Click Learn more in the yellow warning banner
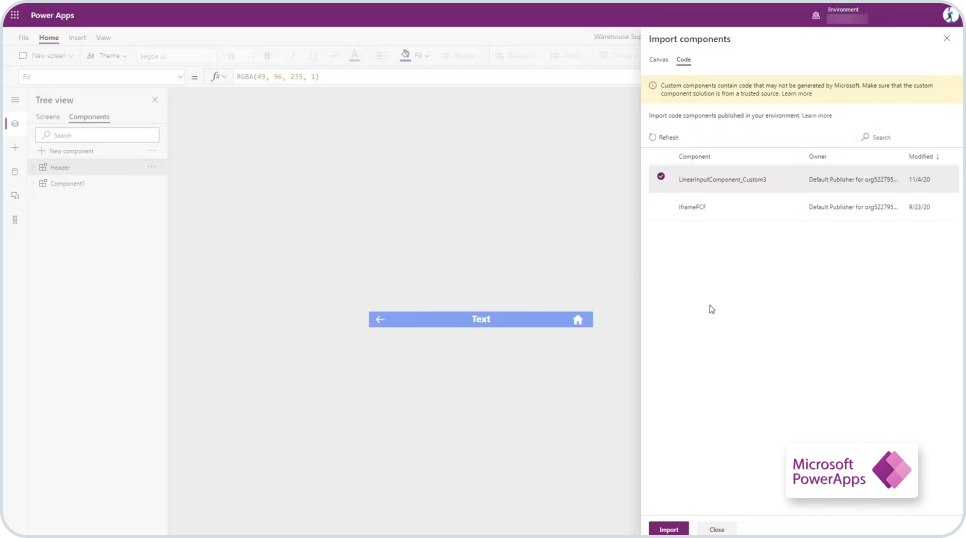This screenshot has height=538, width=966. click(797, 94)
